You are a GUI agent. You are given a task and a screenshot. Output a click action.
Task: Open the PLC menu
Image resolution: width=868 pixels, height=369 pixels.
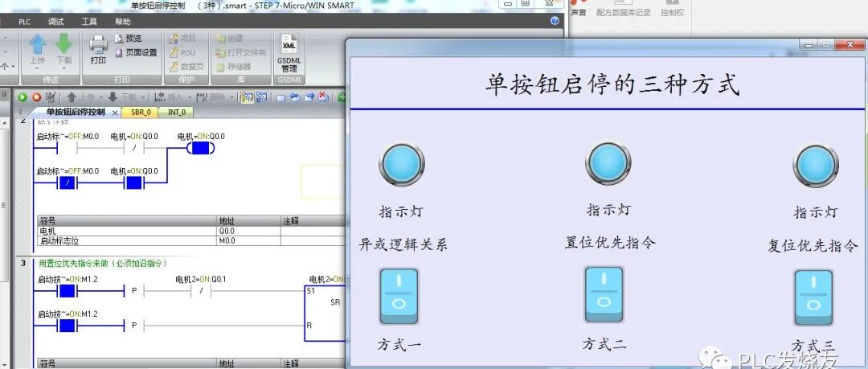coord(24,22)
